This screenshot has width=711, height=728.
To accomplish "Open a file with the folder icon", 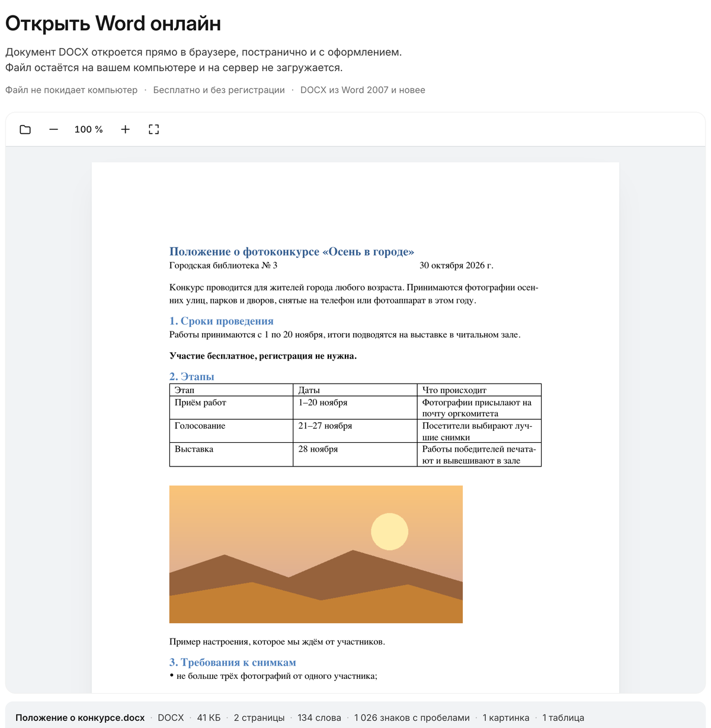I will [x=25, y=129].
